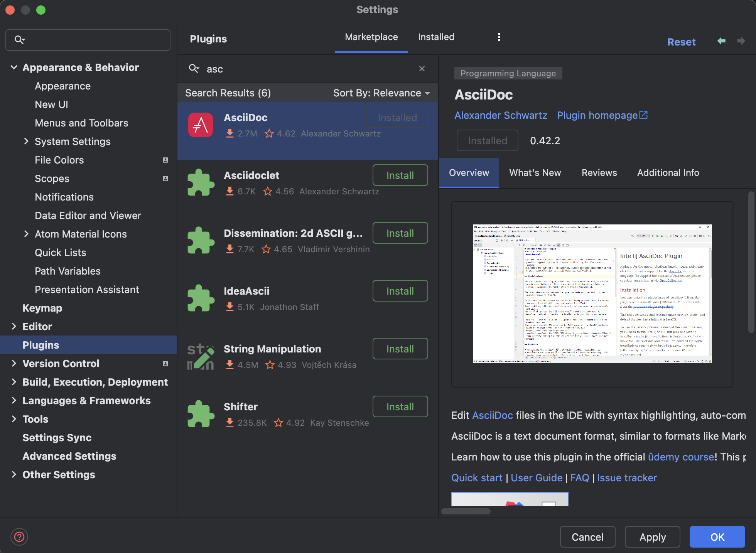
Task: Click the Apply button
Action: [652, 537]
